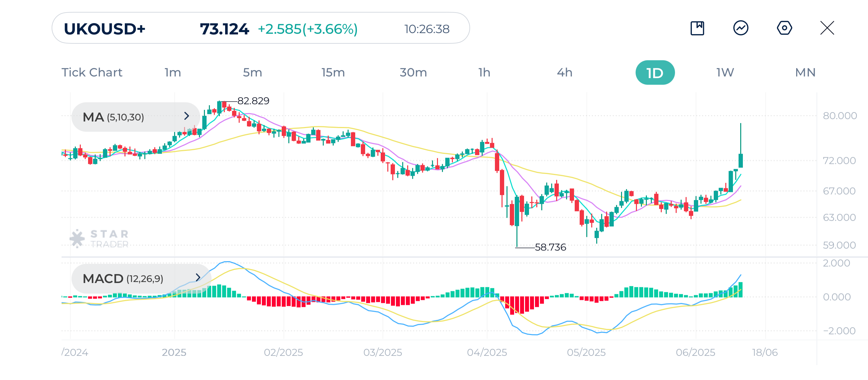Viewport: 868px width, 380px height.
Task: Click the 82.829 high price label
Action: coord(253,101)
